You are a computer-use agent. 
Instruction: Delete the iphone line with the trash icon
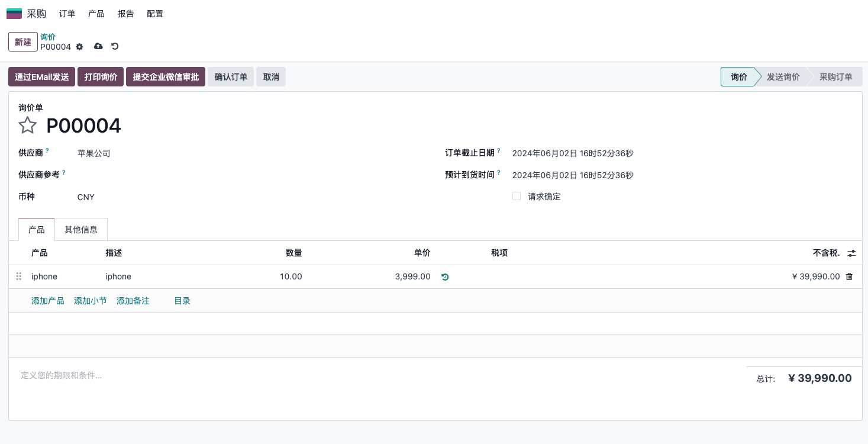(849, 276)
